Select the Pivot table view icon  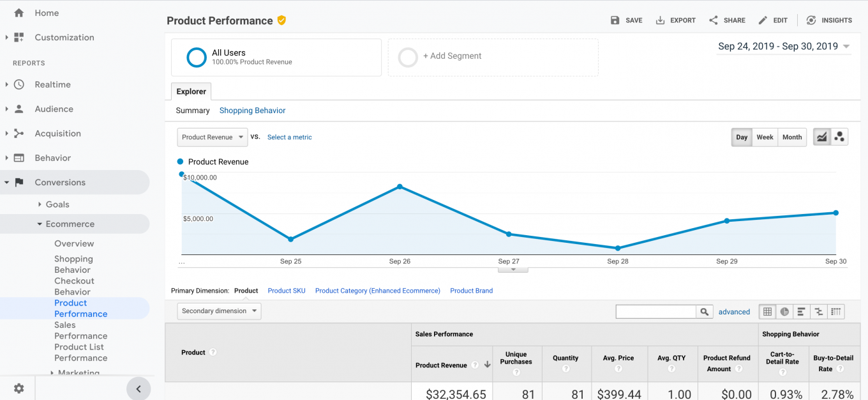[x=836, y=311]
